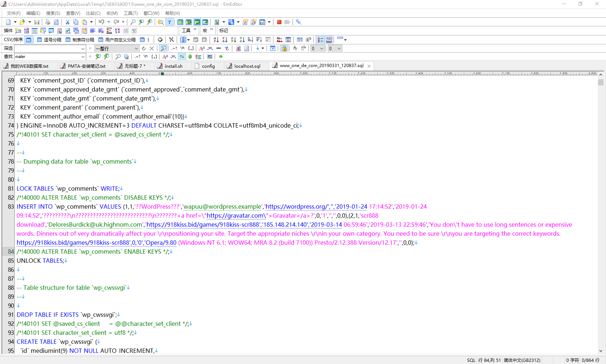Click the abort filter X icon
This screenshot has width=606, height=364.
point(152,48)
